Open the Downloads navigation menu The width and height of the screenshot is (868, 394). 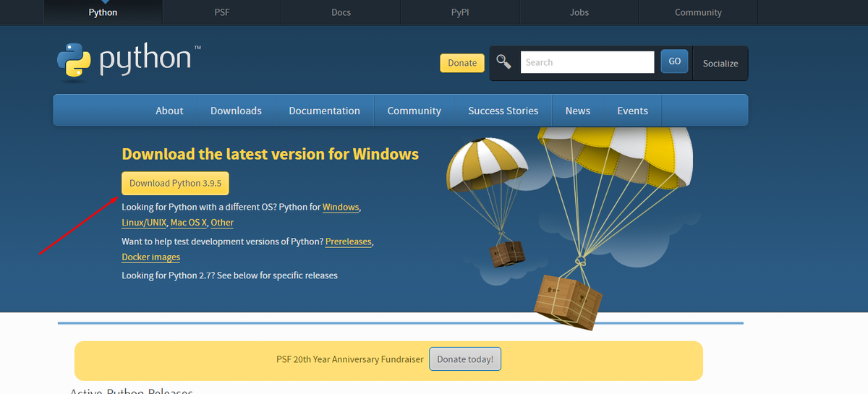236,111
